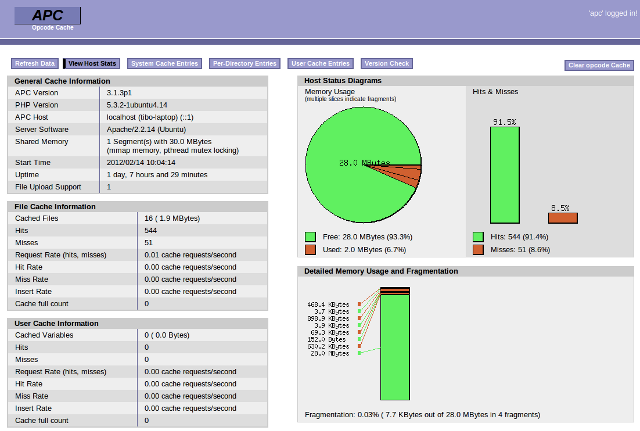Click the green 91.5% hits bar
640x431 pixels.
(505, 175)
